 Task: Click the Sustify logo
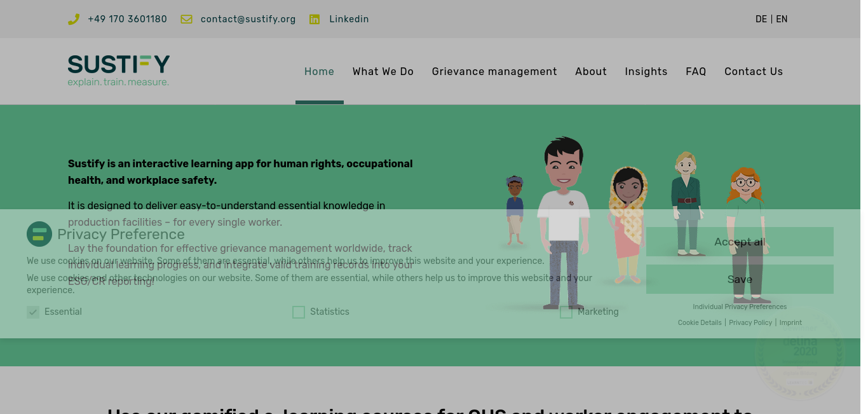click(x=119, y=71)
